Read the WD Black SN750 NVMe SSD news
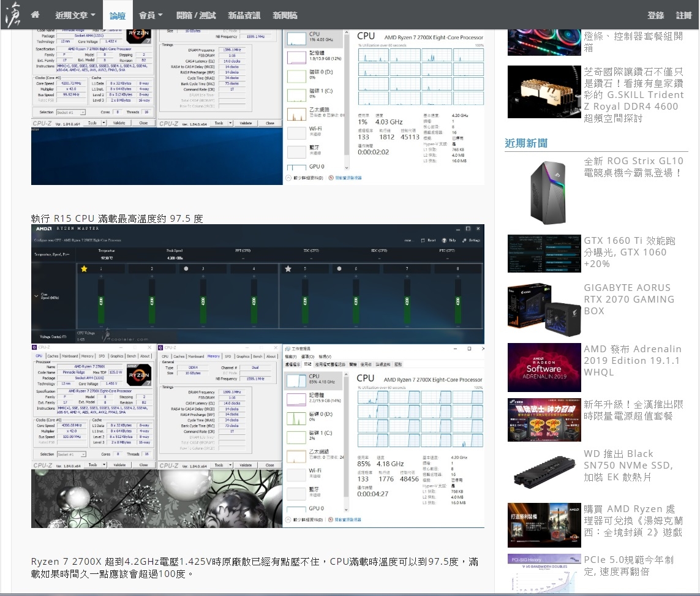This screenshot has width=700, height=596. (x=628, y=466)
